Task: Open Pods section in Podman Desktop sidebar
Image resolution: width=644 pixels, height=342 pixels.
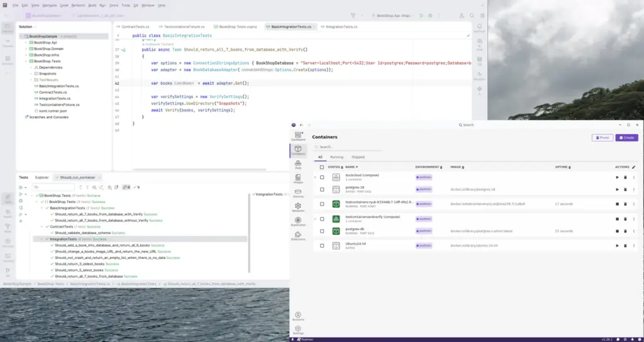Action: [x=298, y=165]
